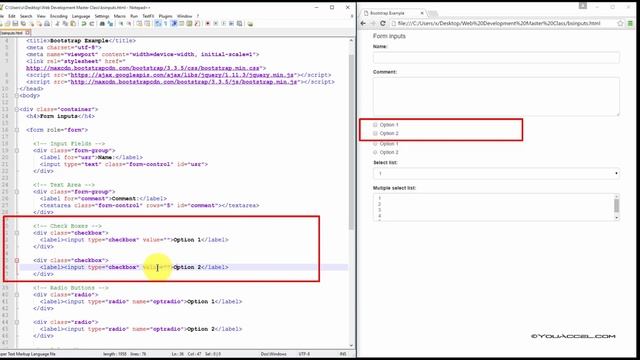
Task: Click the Close document toolbar icon
Action: pyautogui.click(x=31, y=24)
